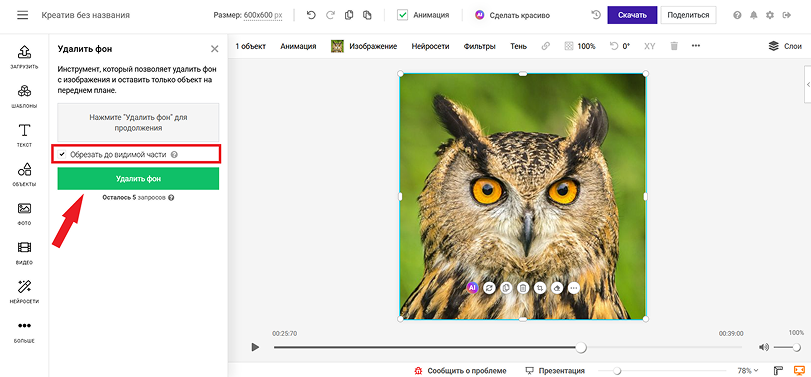The image size is (811, 377).
Task: Undo the last action
Action: pos(311,15)
